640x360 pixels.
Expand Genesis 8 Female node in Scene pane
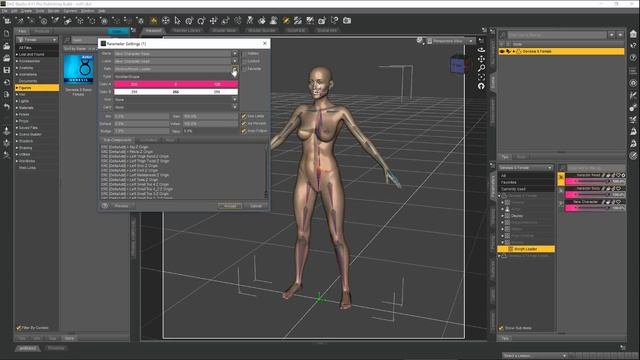[513, 51]
